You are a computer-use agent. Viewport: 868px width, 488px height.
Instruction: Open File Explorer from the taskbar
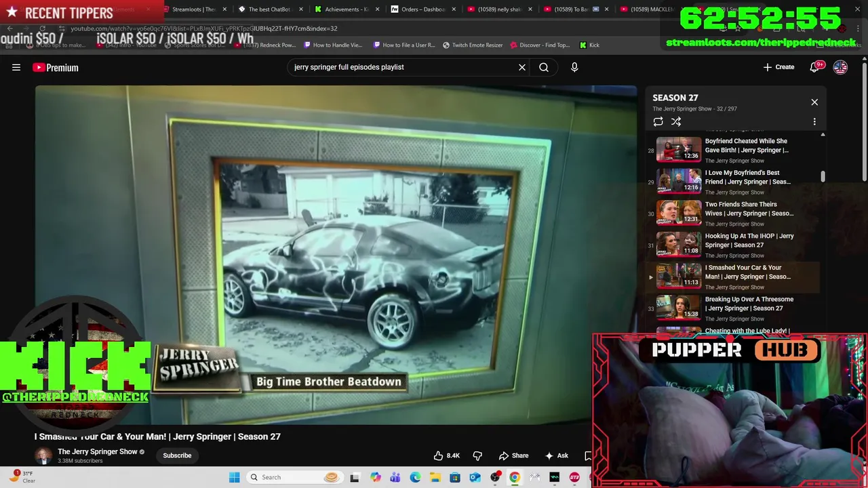pyautogui.click(x=435, y=477)
